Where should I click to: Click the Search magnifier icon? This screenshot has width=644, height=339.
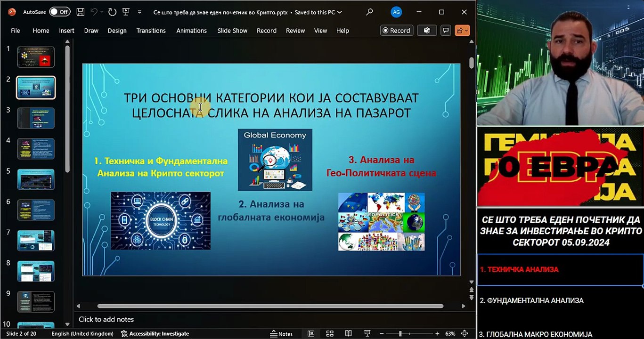click(x=369, y=12)
